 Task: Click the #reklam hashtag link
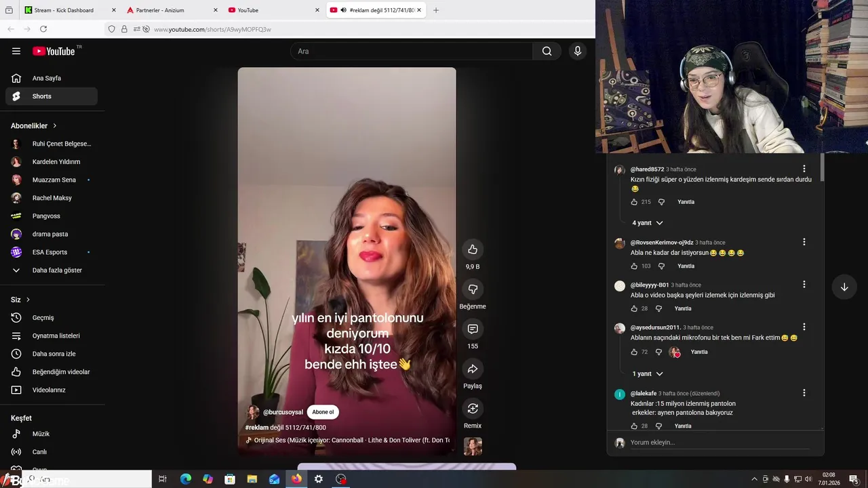click(x=257, y=428)
